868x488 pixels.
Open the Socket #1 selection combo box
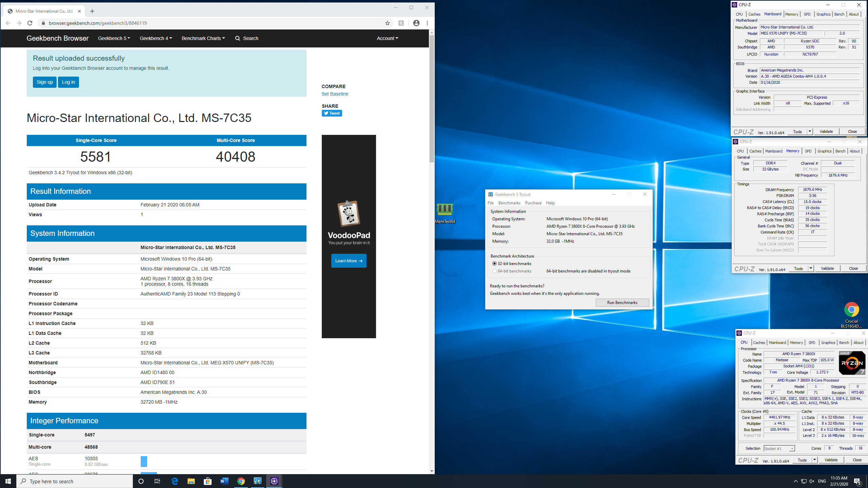coord(779,448)
